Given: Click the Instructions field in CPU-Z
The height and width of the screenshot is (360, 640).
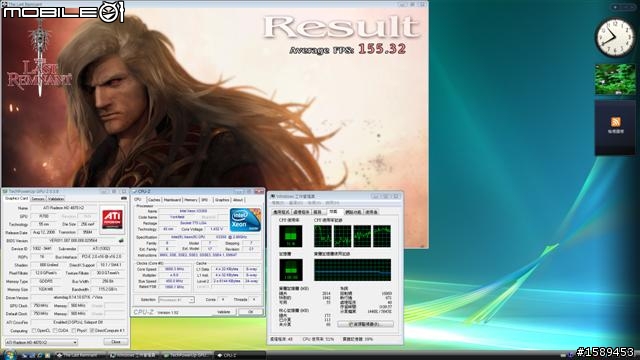Looking at the screenshot, I should tap(210, 255).
